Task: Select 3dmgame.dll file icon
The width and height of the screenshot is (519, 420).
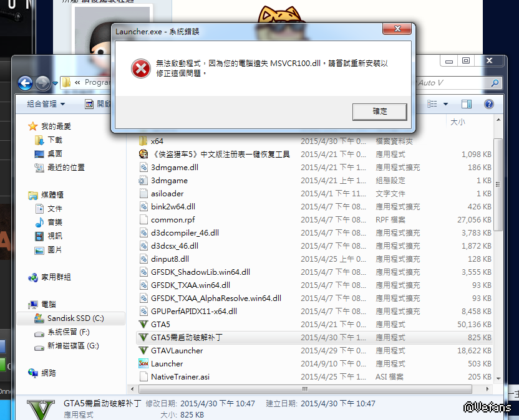Action: tap(143, 168)
